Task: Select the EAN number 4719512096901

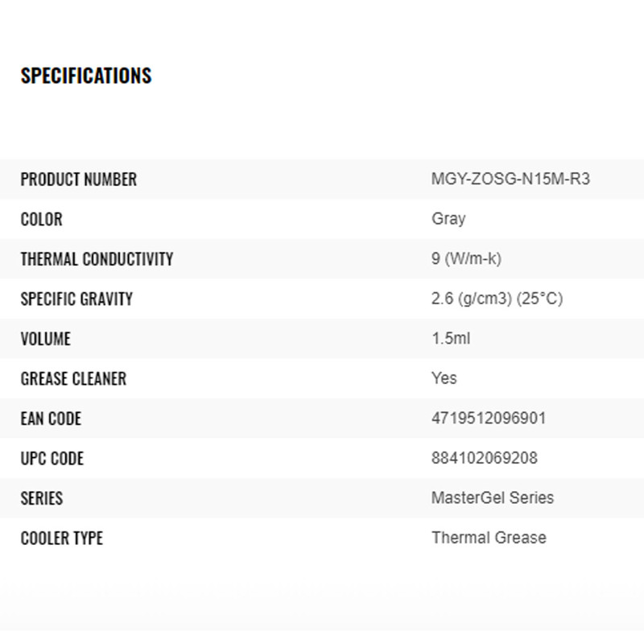Action: tap(489, 419)
